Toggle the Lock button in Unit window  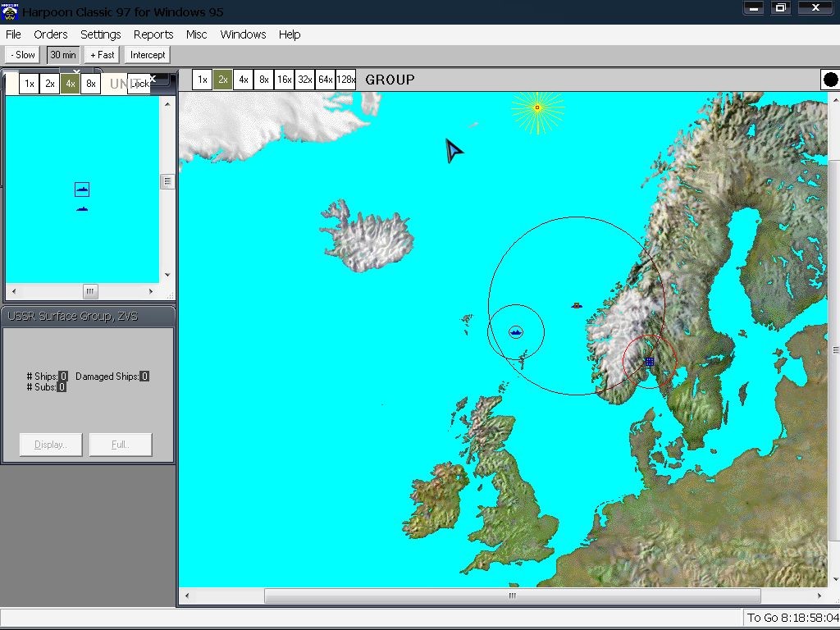click(139, 84)
